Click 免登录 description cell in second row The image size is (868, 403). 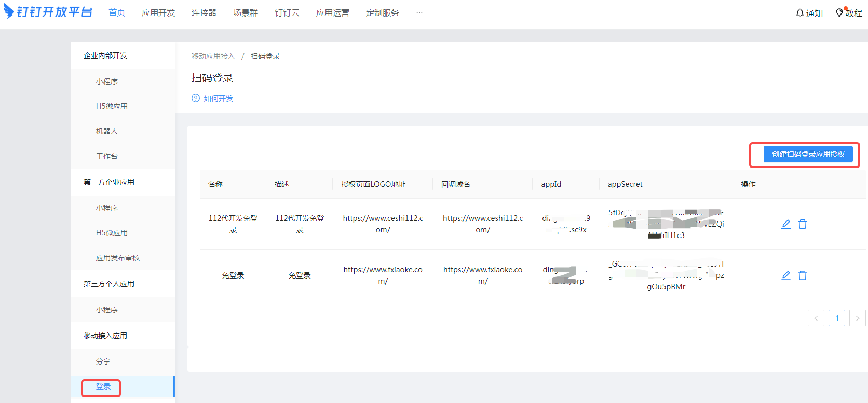point(300,275)
